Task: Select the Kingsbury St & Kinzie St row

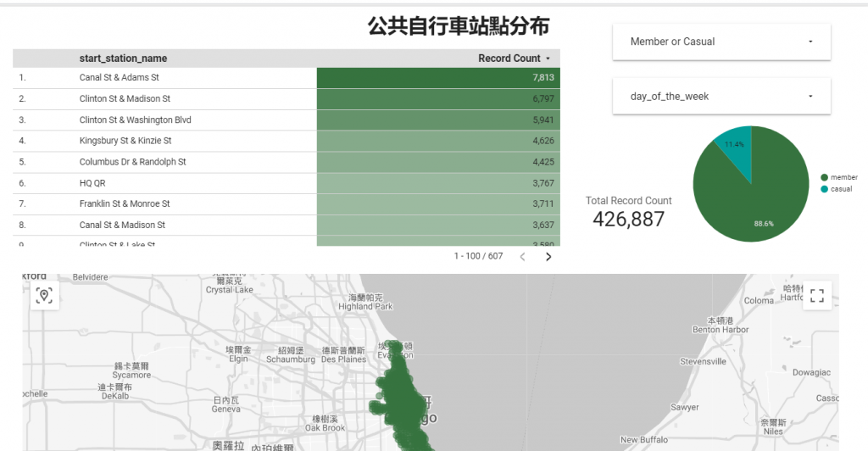Action: click(x=287, y=141)
